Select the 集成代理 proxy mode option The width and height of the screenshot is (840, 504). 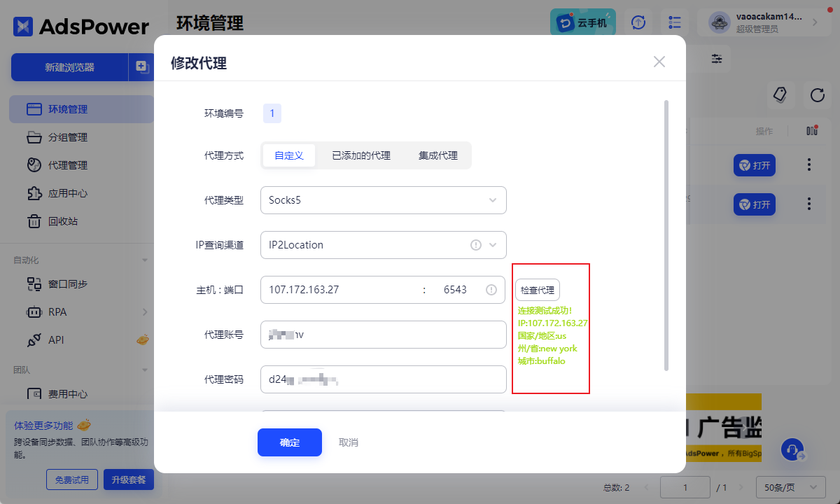(x=437, y=155)
